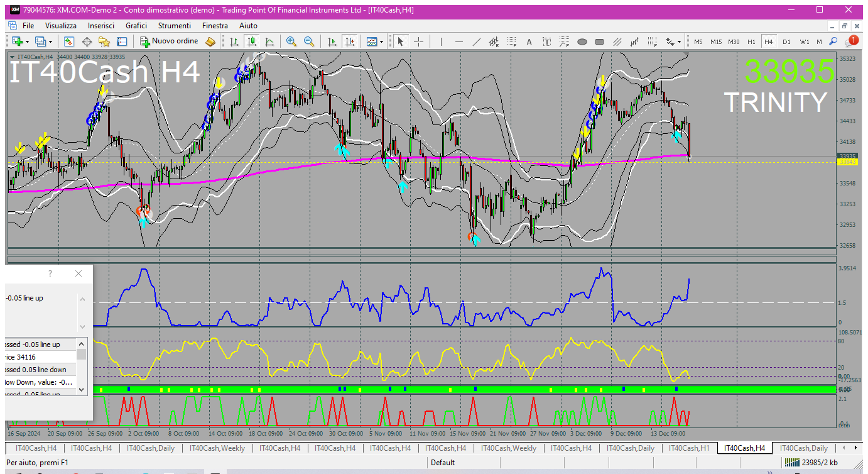Expand the Profiles dropdown arrow
868x474 pixels.
pyautogui.click(x=51, y=41)
